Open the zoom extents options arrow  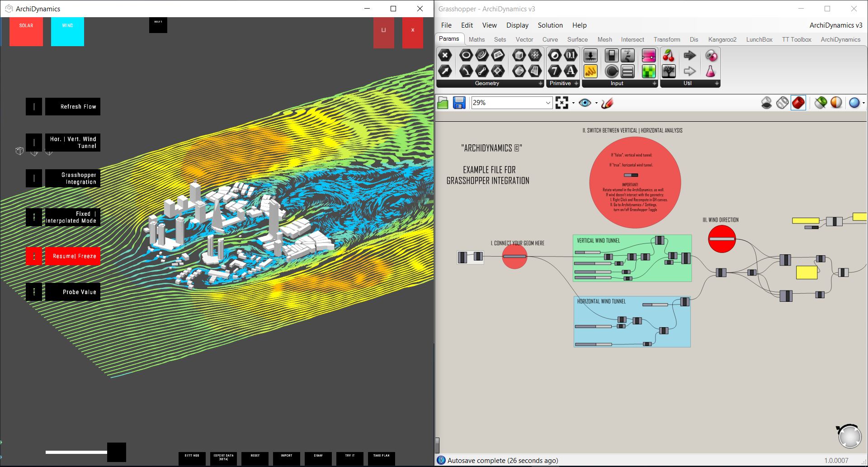[573, 103]
